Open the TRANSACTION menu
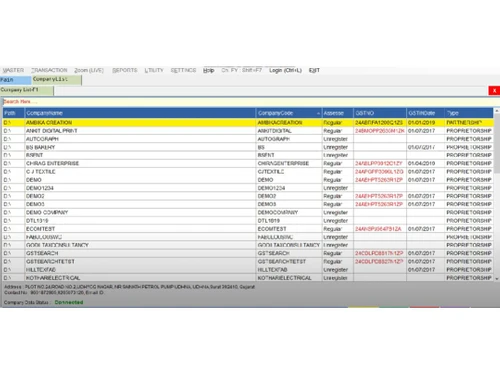This screenshot has height=375, width=500. pos(49,70)
